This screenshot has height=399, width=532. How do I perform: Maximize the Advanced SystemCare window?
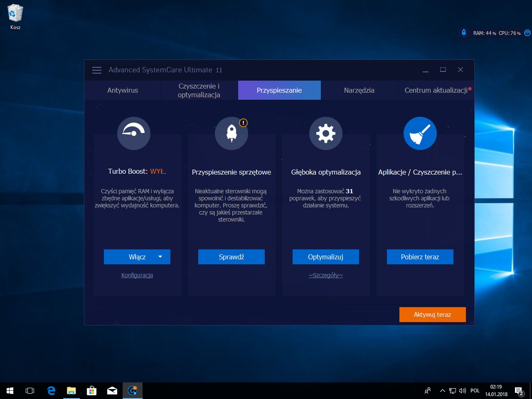point(443,70)
